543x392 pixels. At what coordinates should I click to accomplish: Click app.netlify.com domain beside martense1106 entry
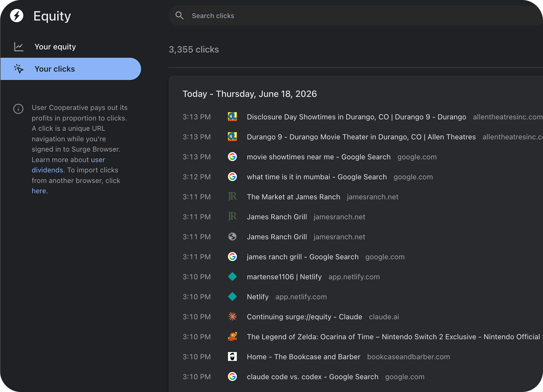click(x=354, y=277)
